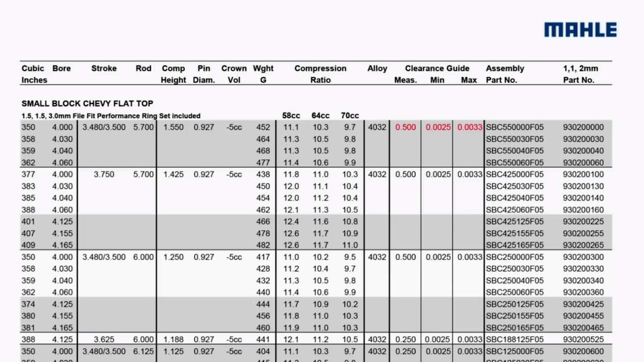Viewport: 644px width, 362px height.
Task: Click part number SBC425125F05
Action: click(x=515, y=221)
